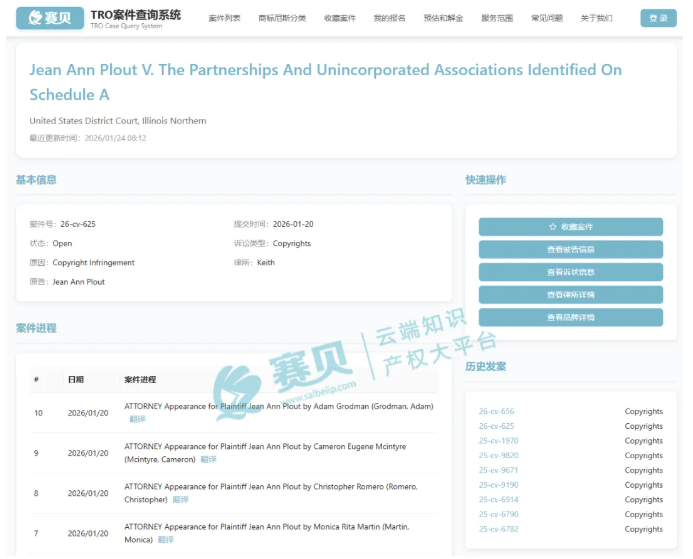Translate the Cameron Eugene Mcintyre entry
Image resolution: width=693 pixels, height=559 pixels.
(208, 459)
